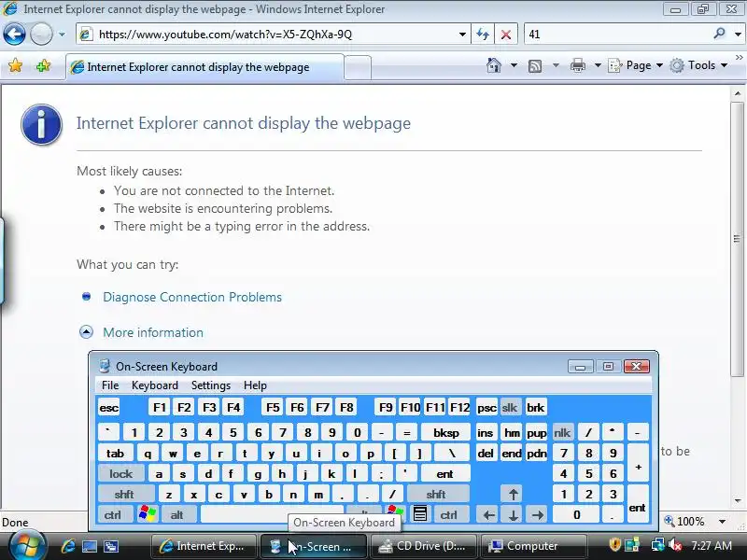Click the Add to Favorites icon
Image resolution: width=747 pixels, height=560 pixels.
(x=43, y=65)
